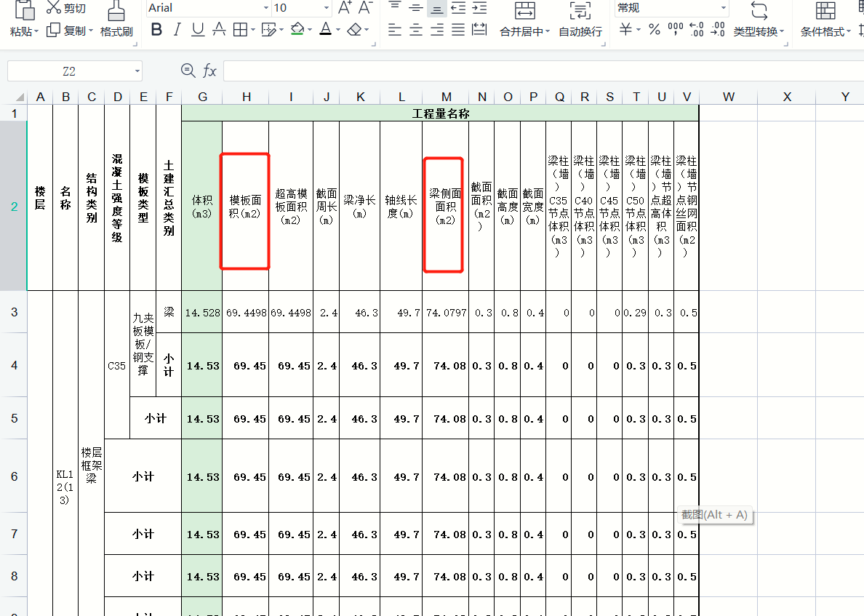The width and height of the screenshot is (864, 616).
Task: Open the Z2 name box dropdown
Action: point(137,71)
